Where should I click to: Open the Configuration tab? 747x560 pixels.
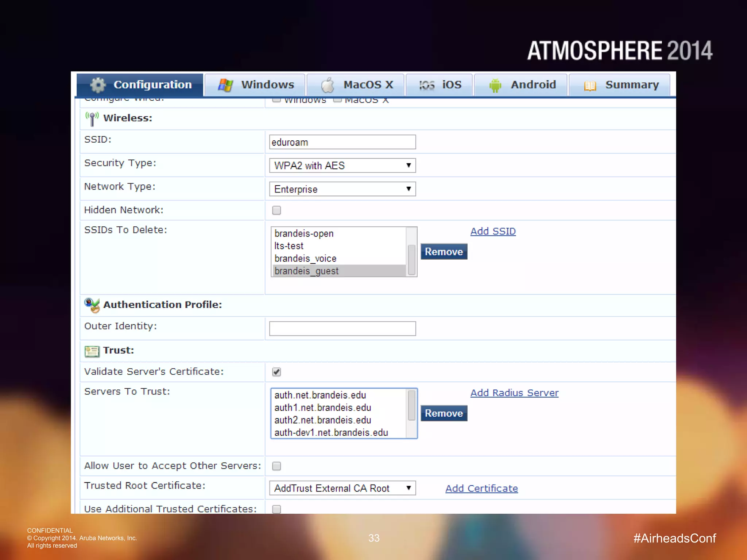140,85
